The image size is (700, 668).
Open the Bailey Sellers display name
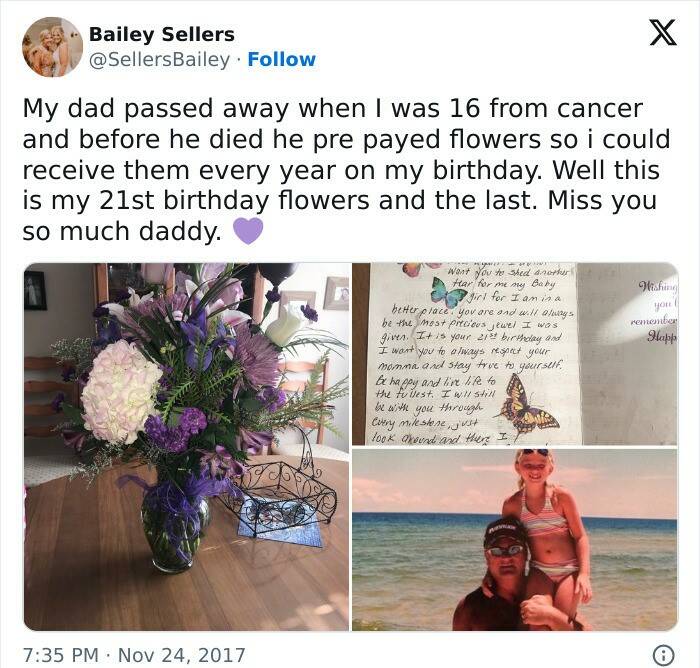click(161, 35)
